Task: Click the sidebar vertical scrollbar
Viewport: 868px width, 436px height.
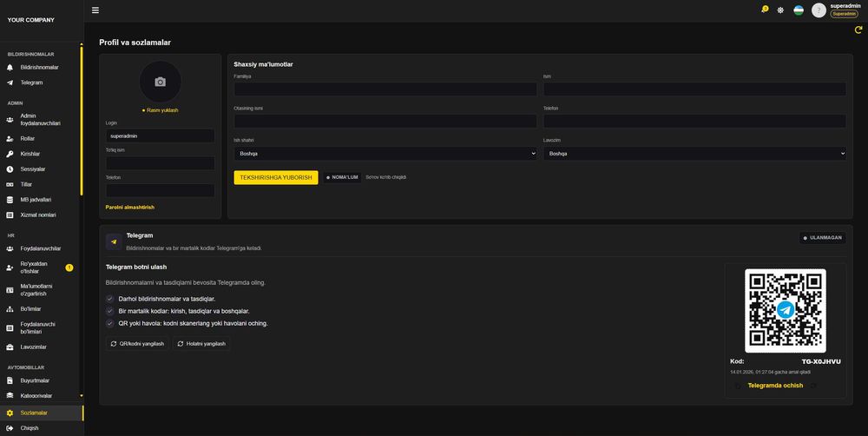Action: point(82,120)
